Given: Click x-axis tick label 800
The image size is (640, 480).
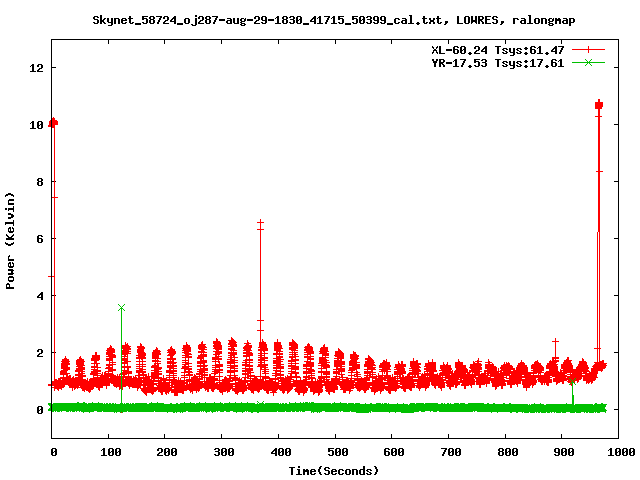Looking at the screenshot, I should pos(507,452).
